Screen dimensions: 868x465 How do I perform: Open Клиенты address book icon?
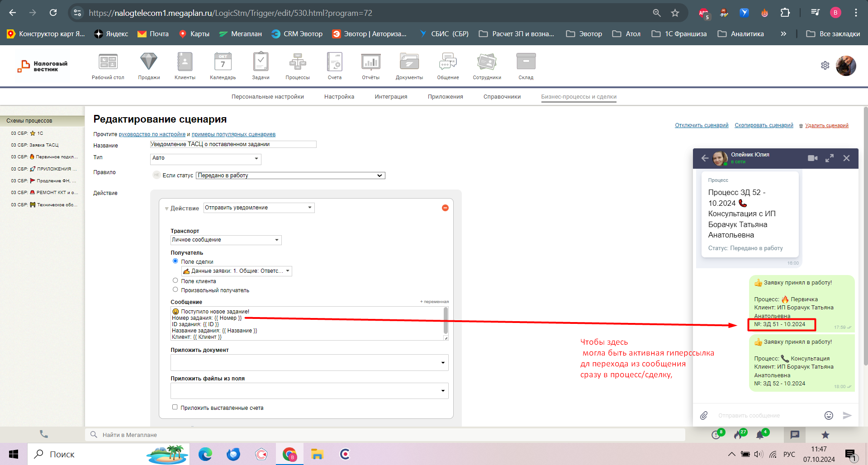coord(185,62)
